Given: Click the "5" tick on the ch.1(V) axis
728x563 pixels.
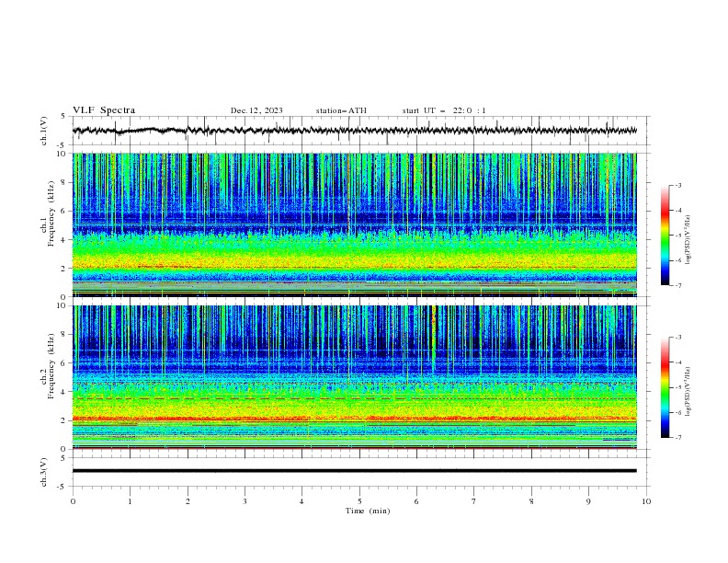Looking at the screenshot, I should (65, 116).
